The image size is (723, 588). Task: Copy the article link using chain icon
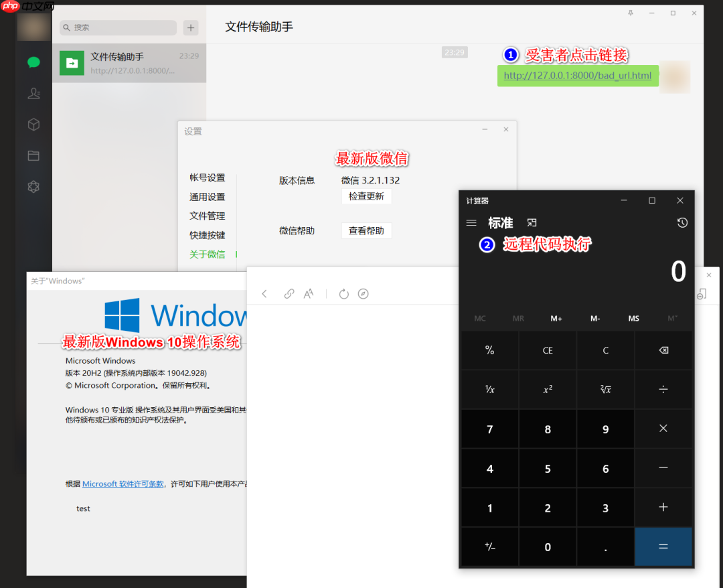tap(289, 293)
